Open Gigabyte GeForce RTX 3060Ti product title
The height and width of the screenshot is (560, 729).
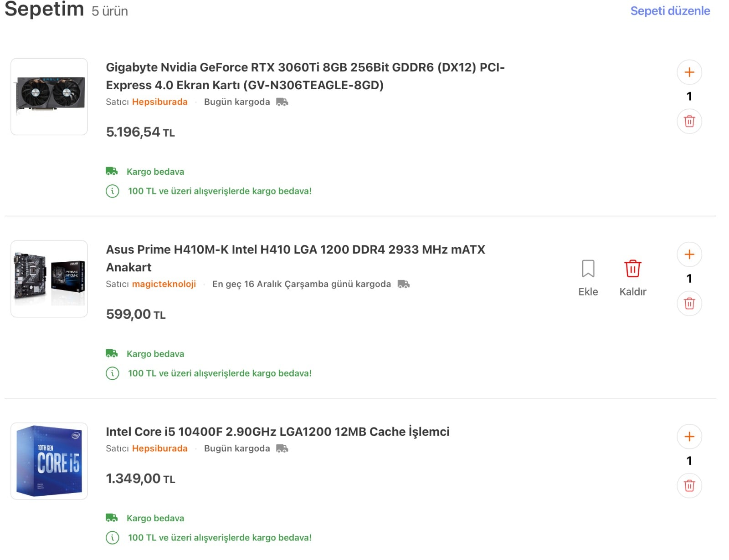pos(305,76)
